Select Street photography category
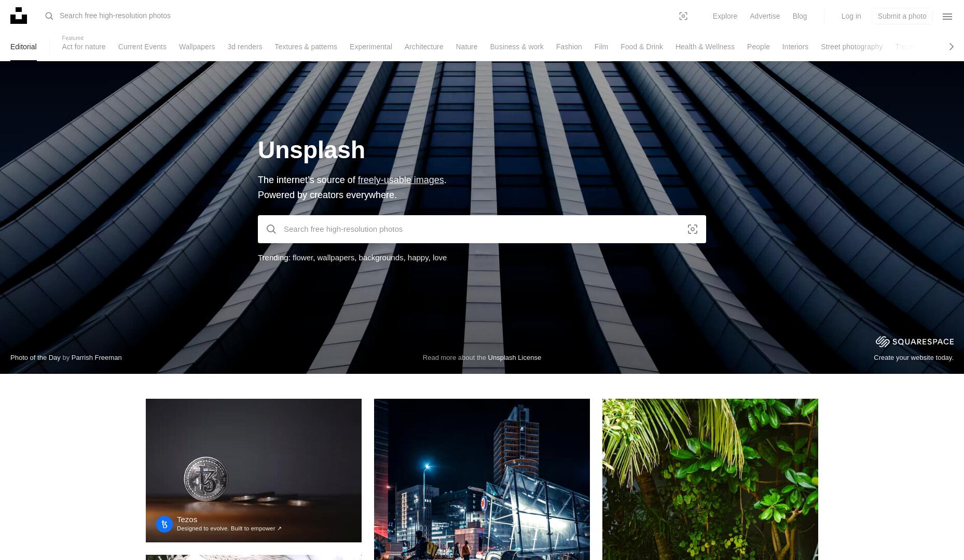Image resolution: width=964 pixels, height=560 pixels. [851, 47]
